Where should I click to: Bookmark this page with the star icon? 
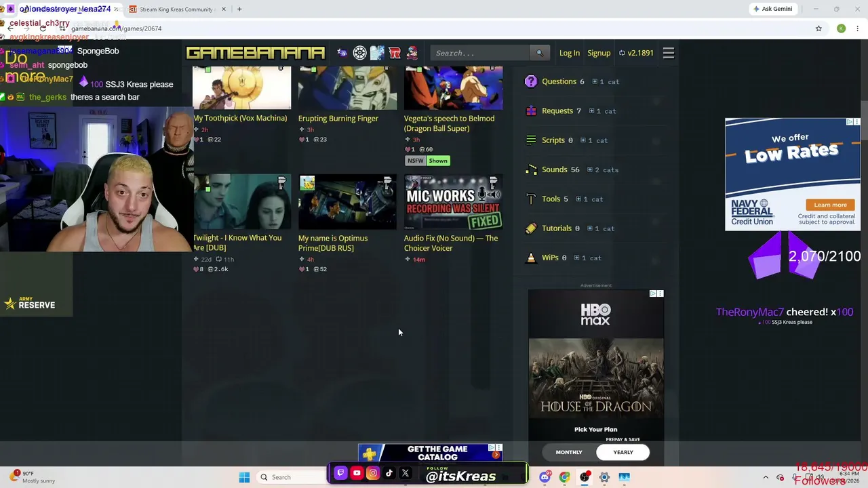[x=818, y=28]
